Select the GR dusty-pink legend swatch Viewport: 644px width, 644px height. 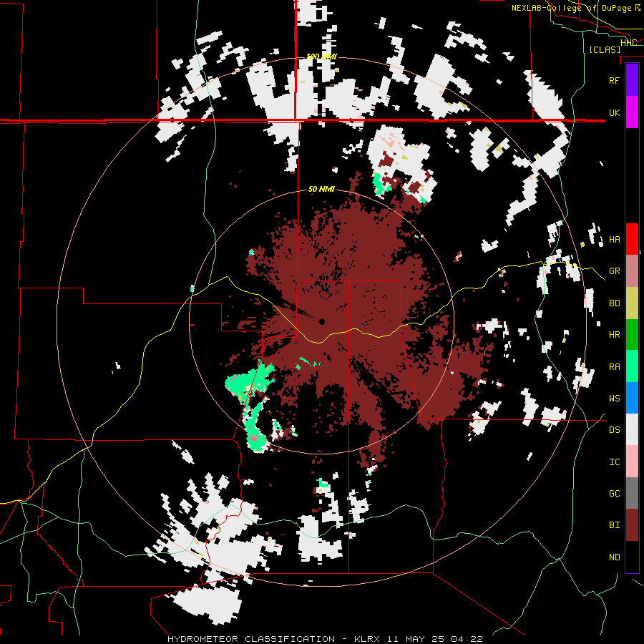pyautogui.click(x=632, y=271)
